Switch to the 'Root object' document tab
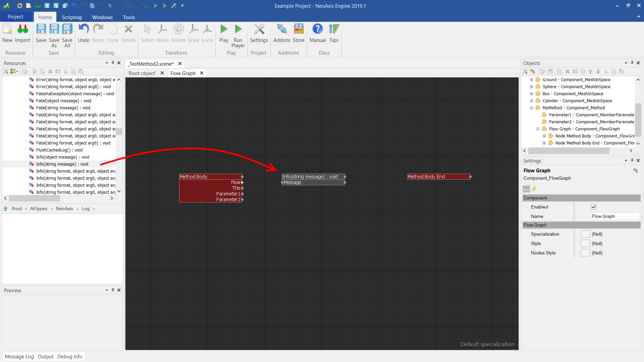 tap(142, 73)
